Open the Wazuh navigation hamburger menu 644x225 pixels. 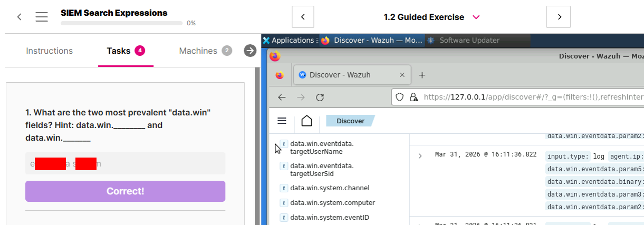tap(282, 121)
